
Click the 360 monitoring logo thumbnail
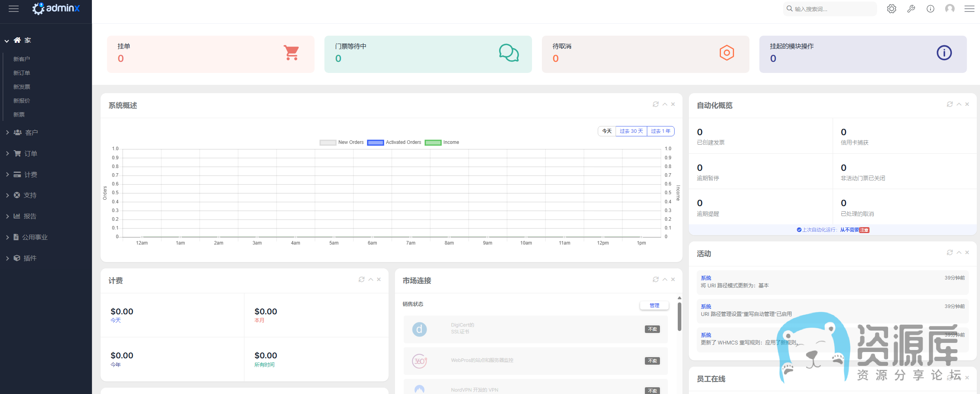point(419,361)
